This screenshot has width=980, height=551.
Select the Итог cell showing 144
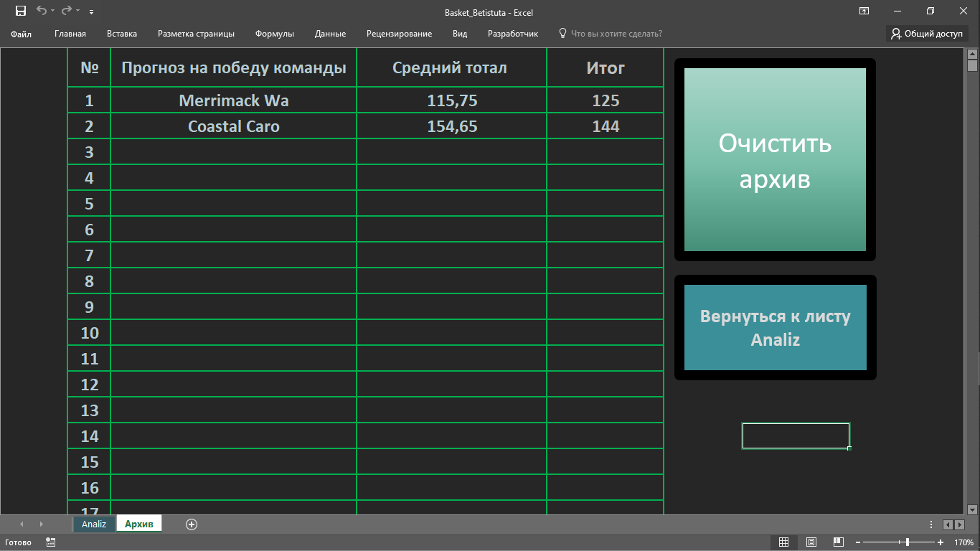[606, 126]
